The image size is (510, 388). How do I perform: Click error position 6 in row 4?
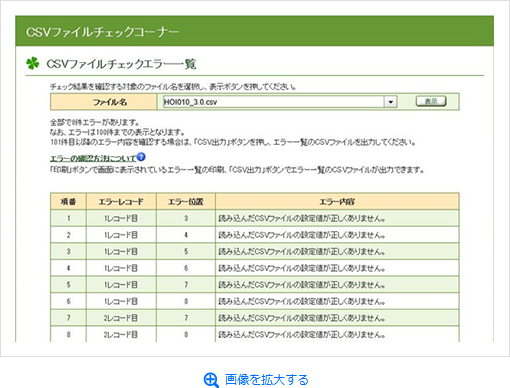pyautogui.click(x=186, y=268)
